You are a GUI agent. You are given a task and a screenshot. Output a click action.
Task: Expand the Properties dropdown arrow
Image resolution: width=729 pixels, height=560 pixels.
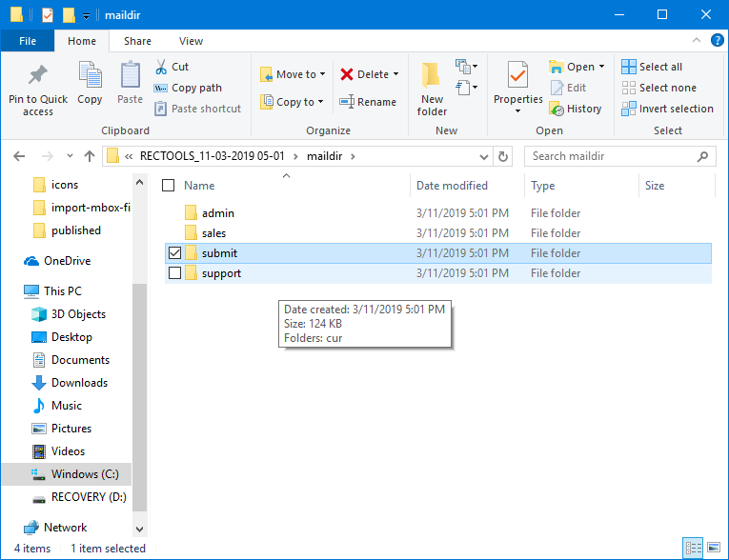click(x=518, y=111)
